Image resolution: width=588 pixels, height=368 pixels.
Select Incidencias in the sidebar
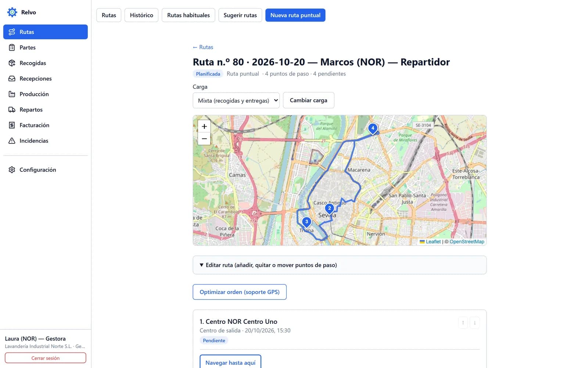46,141
